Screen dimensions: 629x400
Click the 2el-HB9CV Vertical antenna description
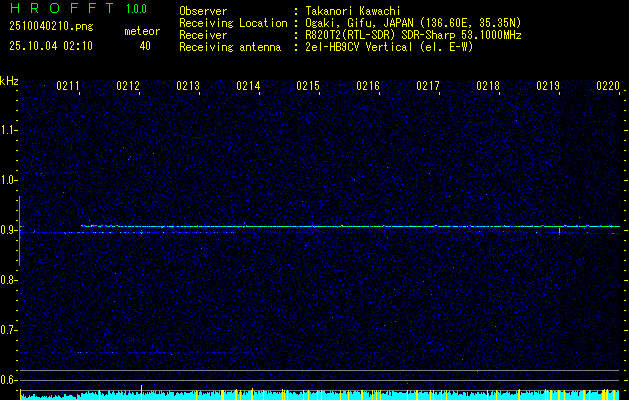tap(389, 47)
